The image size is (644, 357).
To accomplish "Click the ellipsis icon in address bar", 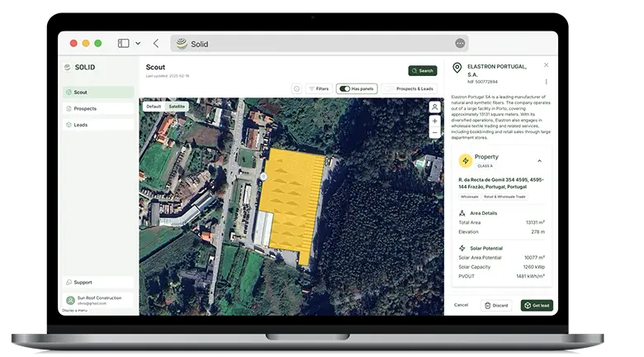I will coord(460,43).
